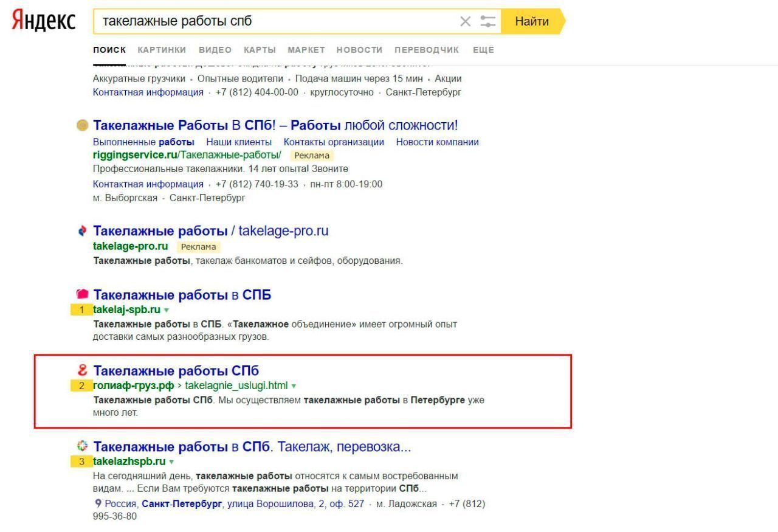Click takelage-pro.ru result favicon

pos(83,231)
